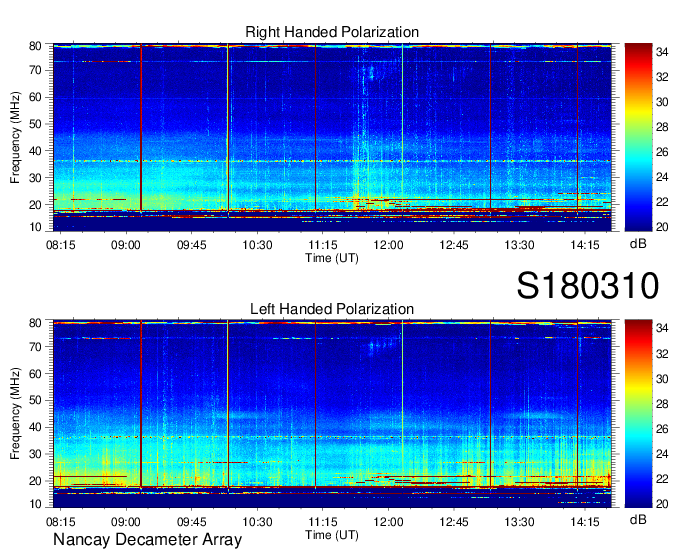Click the 12:00 tick under Left Handed plot
The height and width of the screenshot is (552, 680).
pos(388,522)
